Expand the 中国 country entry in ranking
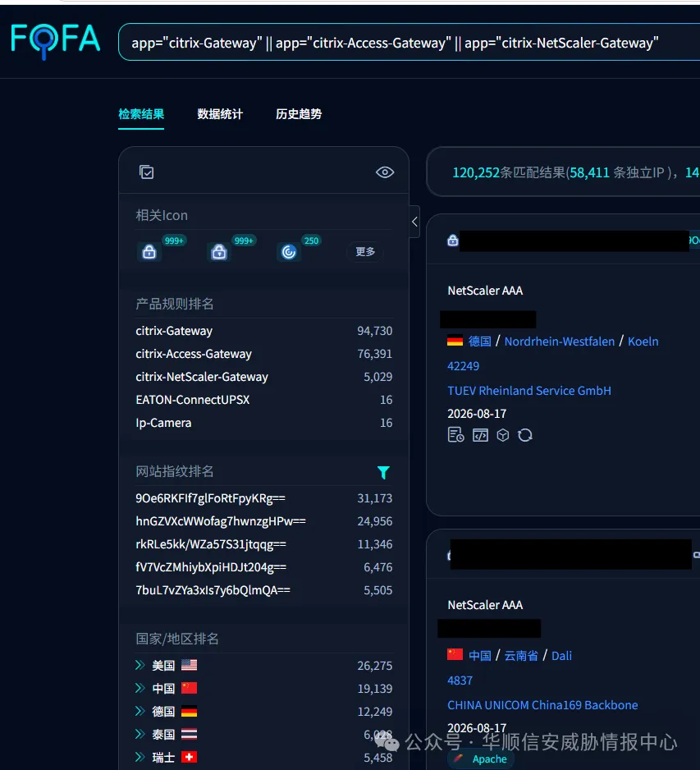Viewport: 700px width, 770px height. click(140, 689)
